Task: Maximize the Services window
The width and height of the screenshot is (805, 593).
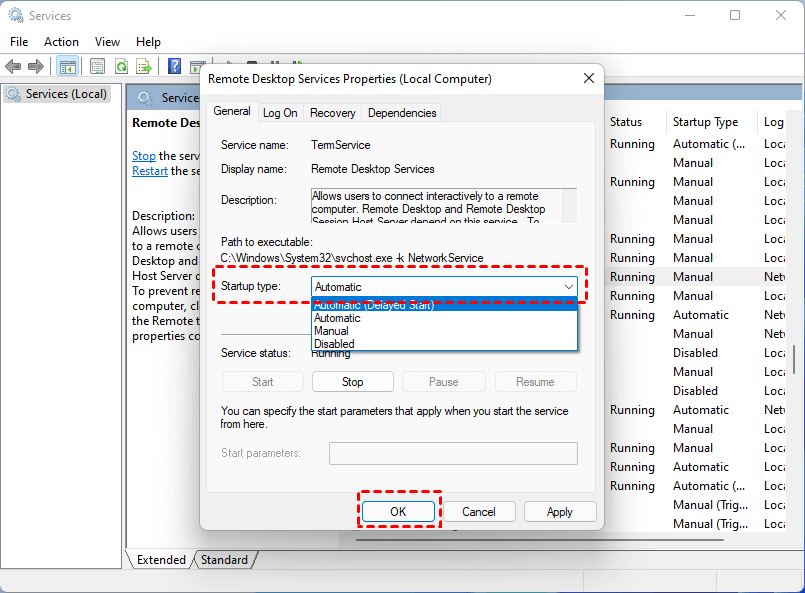Action: point(735,15)
